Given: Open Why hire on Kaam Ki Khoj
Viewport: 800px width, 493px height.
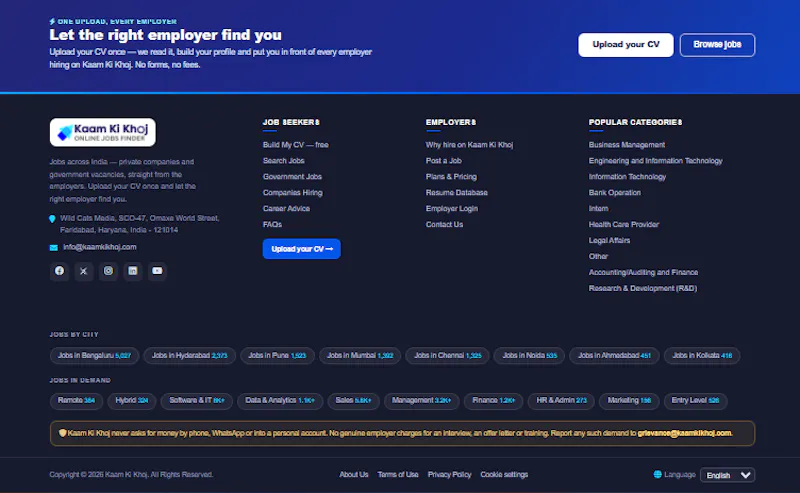Looking at the screenshot, I should point(469,145).
